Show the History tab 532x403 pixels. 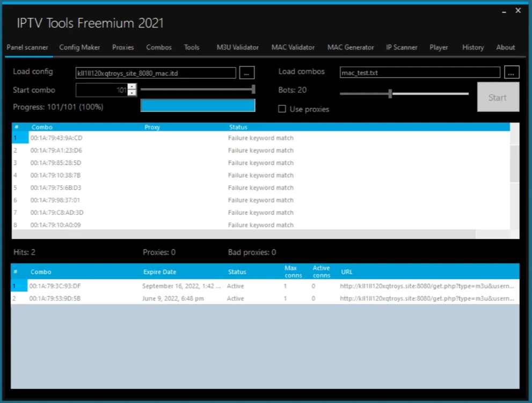(x=472, y=47)
